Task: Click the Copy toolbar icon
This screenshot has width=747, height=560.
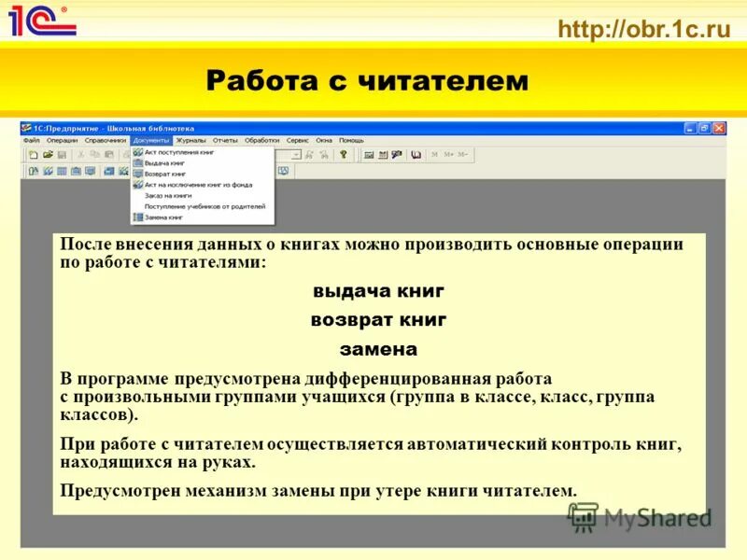Action: tap(95, 155)
